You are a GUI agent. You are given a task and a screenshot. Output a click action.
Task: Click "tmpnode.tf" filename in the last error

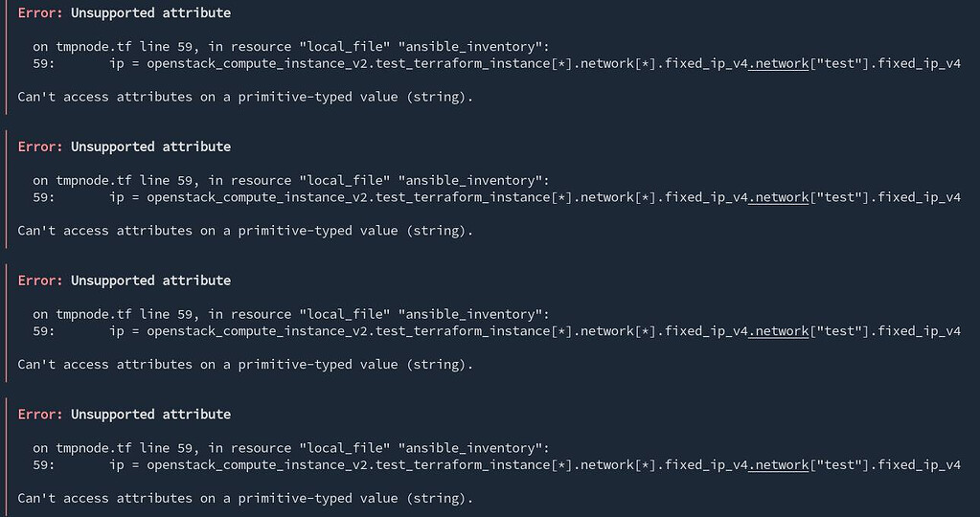click(x=94, y=448)
